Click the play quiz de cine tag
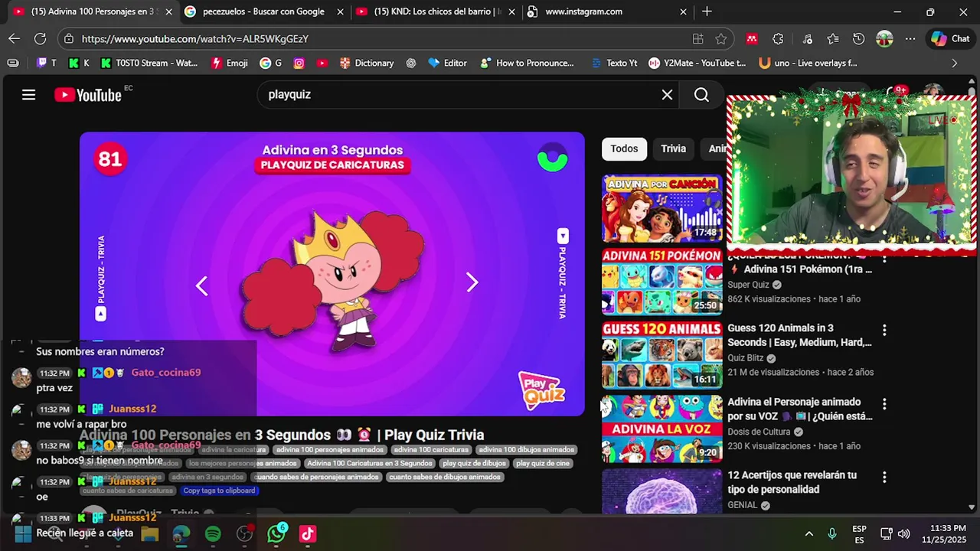 click(543, 463)
